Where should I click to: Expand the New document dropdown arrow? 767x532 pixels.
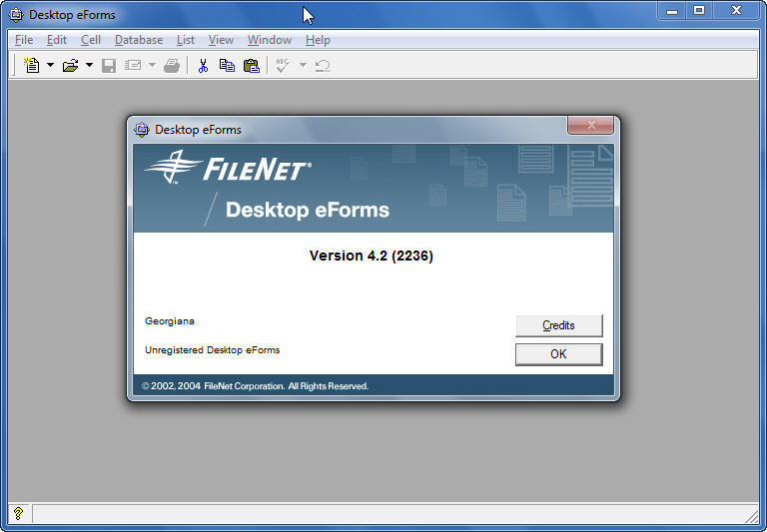point(50,65)
